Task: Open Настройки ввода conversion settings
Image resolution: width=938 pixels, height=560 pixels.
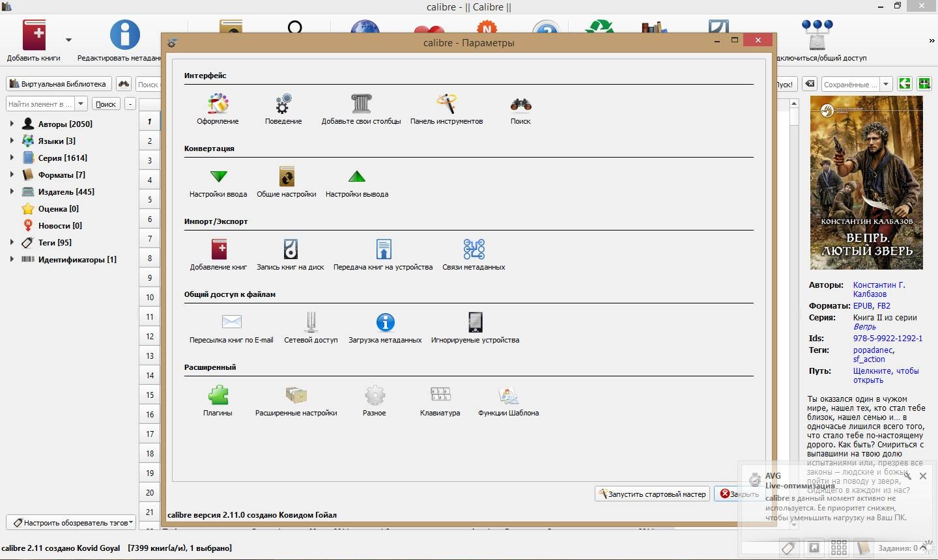Action: (218, 182)
